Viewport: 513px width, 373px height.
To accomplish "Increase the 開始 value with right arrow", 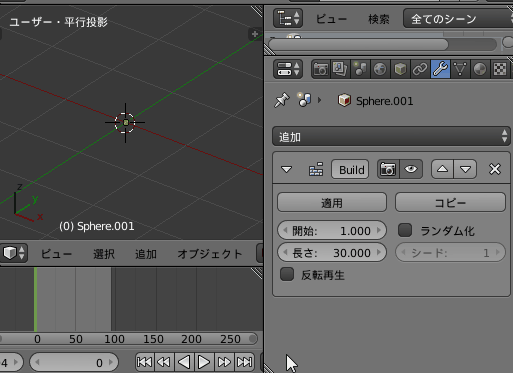I will [x=379, y=230].
